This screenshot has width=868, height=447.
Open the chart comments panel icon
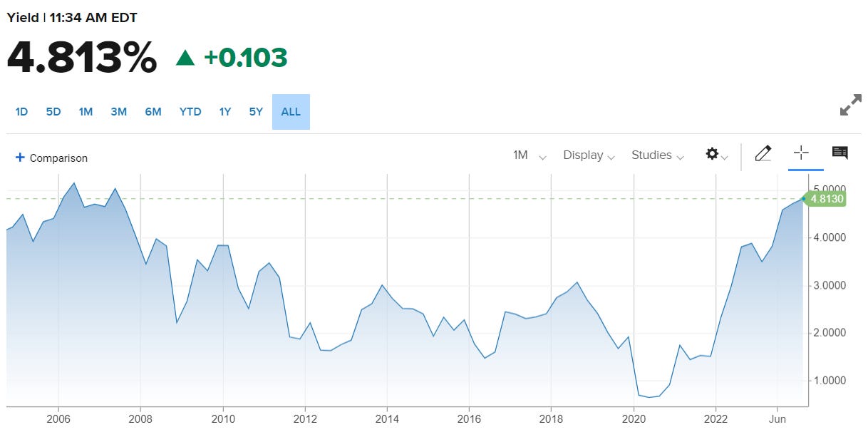839,153
